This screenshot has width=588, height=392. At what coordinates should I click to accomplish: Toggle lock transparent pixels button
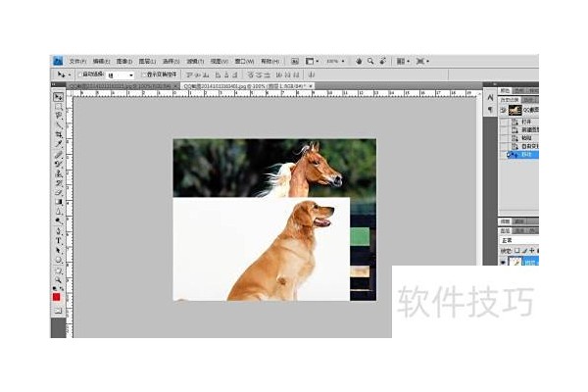(x=517, y=250)
